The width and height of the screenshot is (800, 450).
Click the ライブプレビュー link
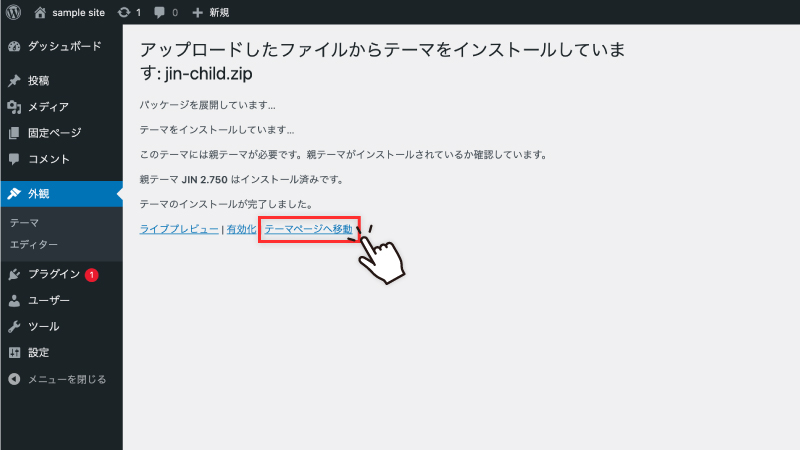pyautogui.click(x=179, y=229)
